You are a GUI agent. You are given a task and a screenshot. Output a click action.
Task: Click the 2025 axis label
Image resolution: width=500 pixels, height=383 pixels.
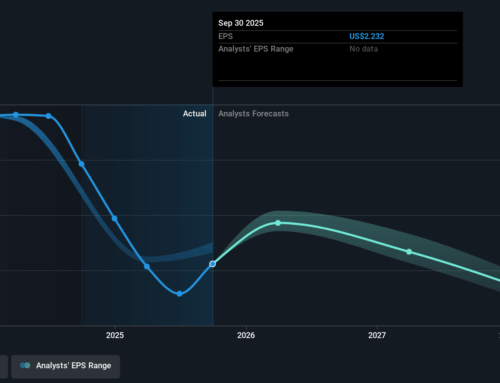115,335
